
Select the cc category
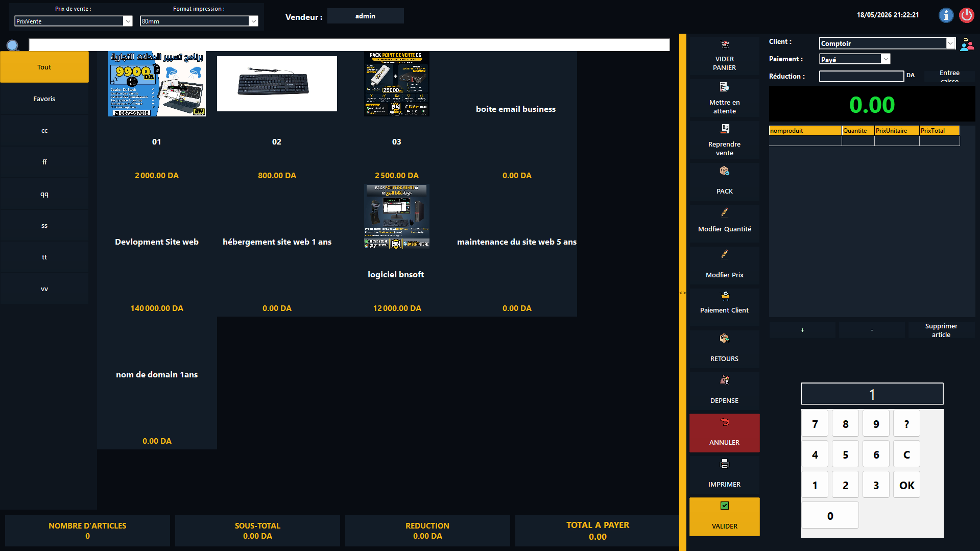tap(44, 130)
